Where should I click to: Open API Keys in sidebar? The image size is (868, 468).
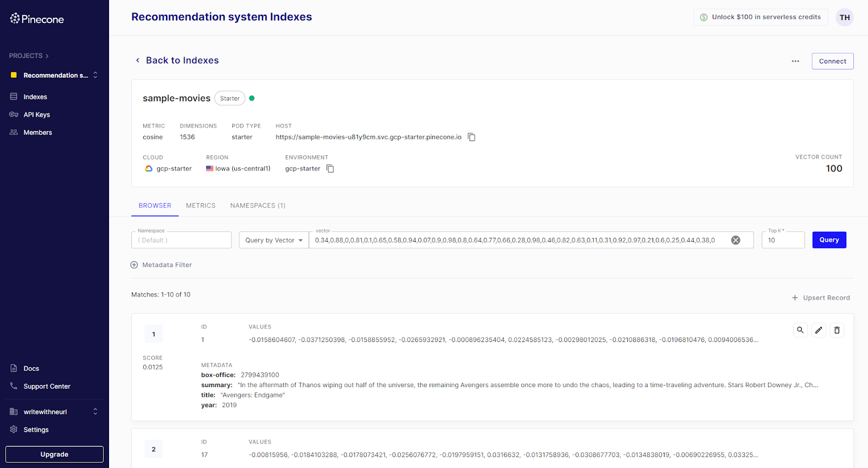click(36, 115)
